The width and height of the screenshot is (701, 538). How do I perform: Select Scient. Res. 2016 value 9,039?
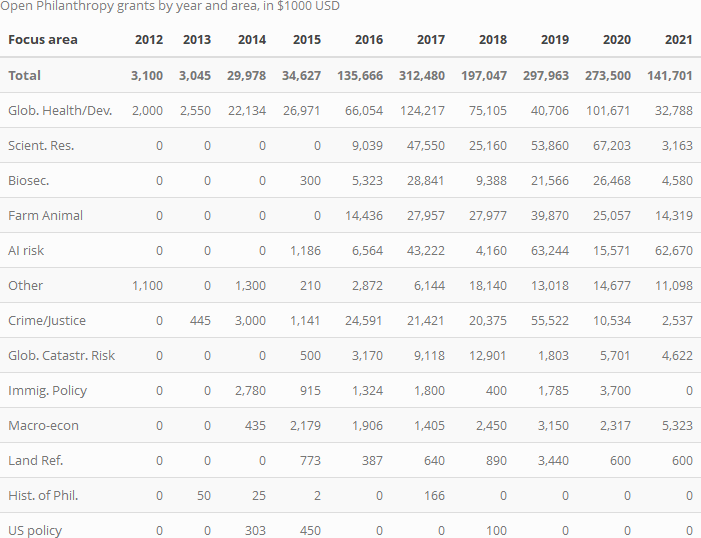[x=367, y=145]
